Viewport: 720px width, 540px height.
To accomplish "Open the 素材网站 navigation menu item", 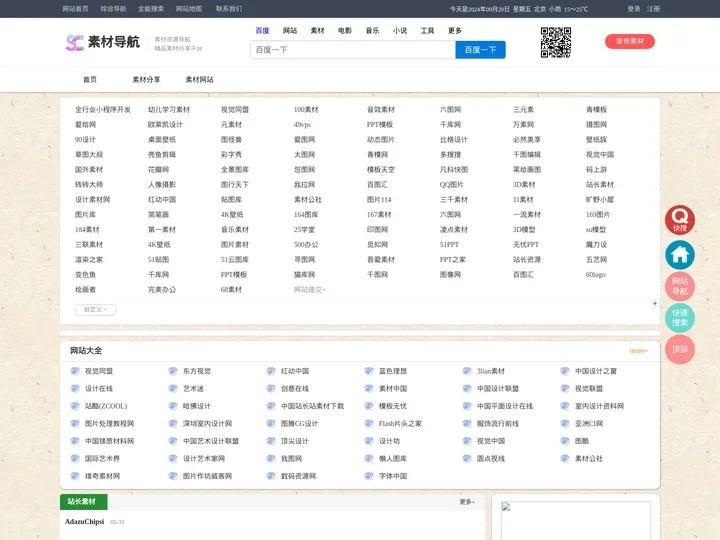I will click(x=199, y=79).
